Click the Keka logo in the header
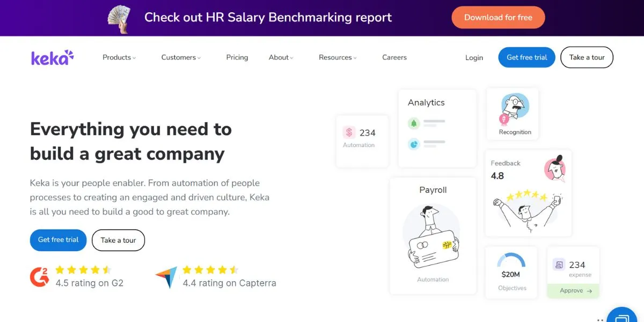Image resolution: width=644 pixels, height=322 pixels. (52, 57)
